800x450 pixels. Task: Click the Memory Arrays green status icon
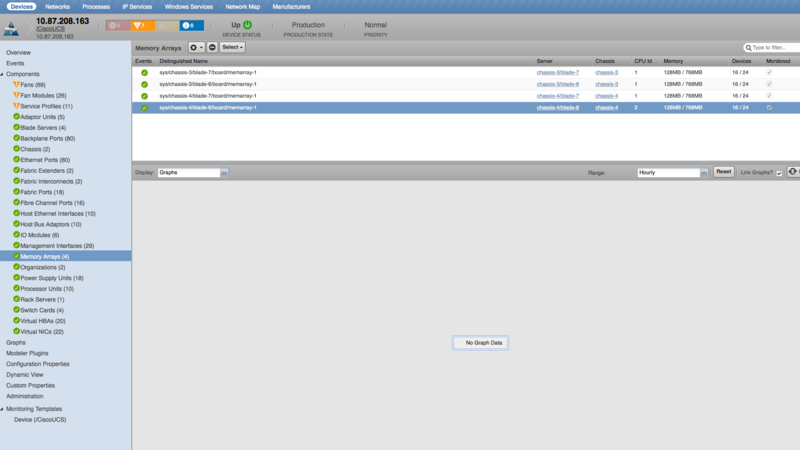pos(16,256)
